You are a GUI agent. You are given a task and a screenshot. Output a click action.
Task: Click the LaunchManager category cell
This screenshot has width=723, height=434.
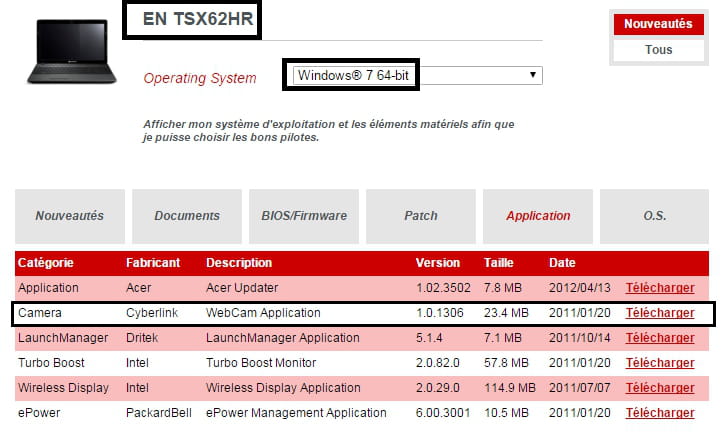63,338
